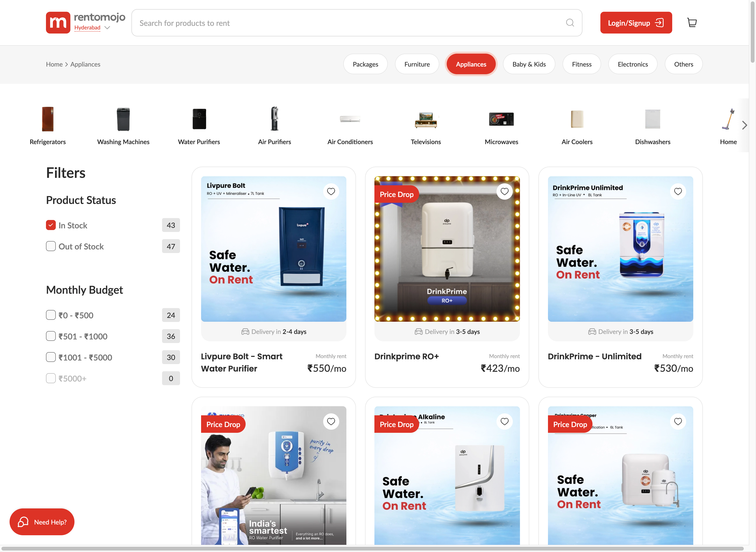Switch to the Furniture tab

417,64
